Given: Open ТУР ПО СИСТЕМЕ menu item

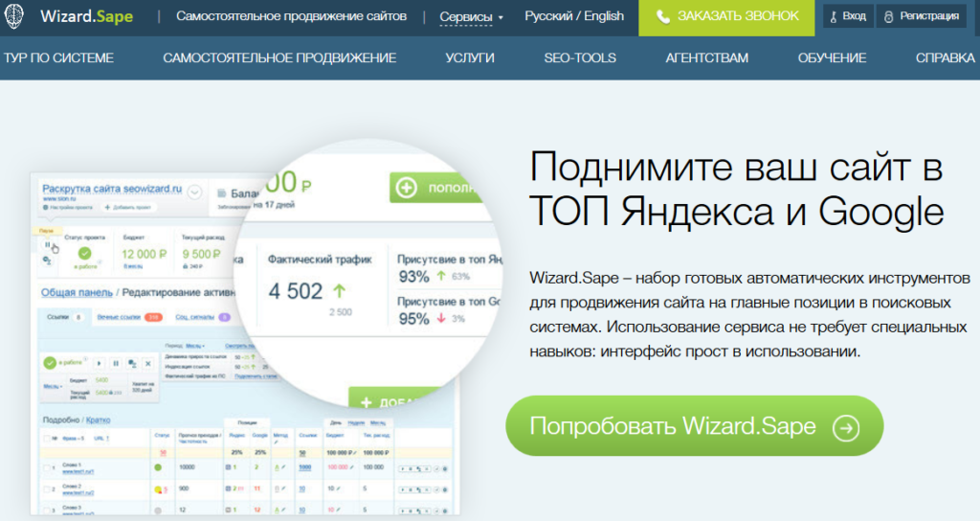Looking at the screenshot, I should [58, 58].
